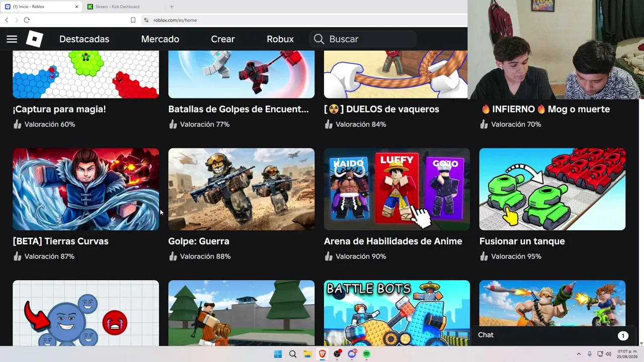This screenshot has height=362, width=644.
Task: Select Crear in the top navigation
Action: [223, 39]
